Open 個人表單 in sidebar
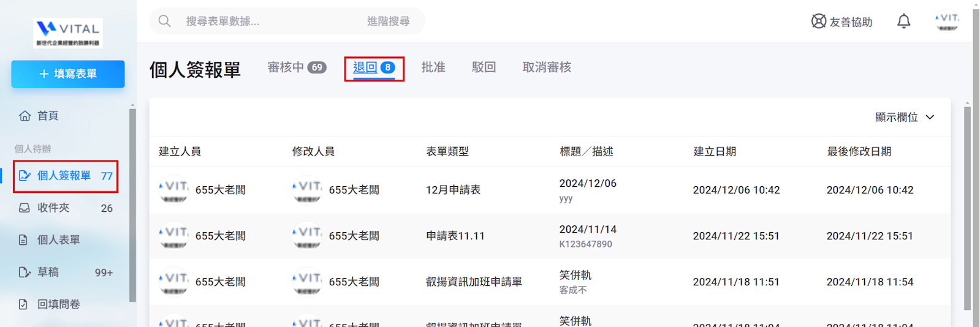 click(58, 240)
